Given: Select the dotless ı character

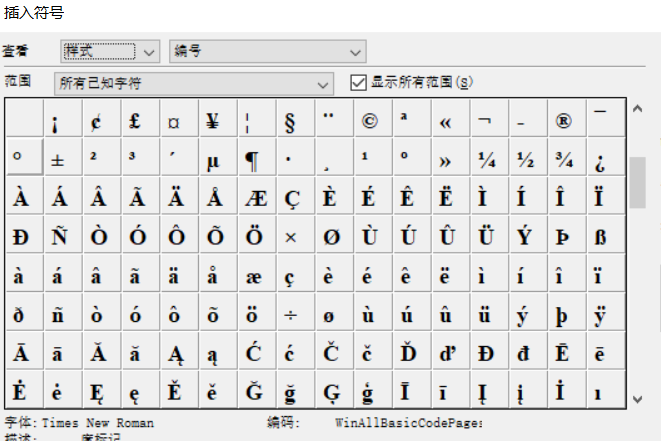Looking at the screenshot, I should click(606, 390).
